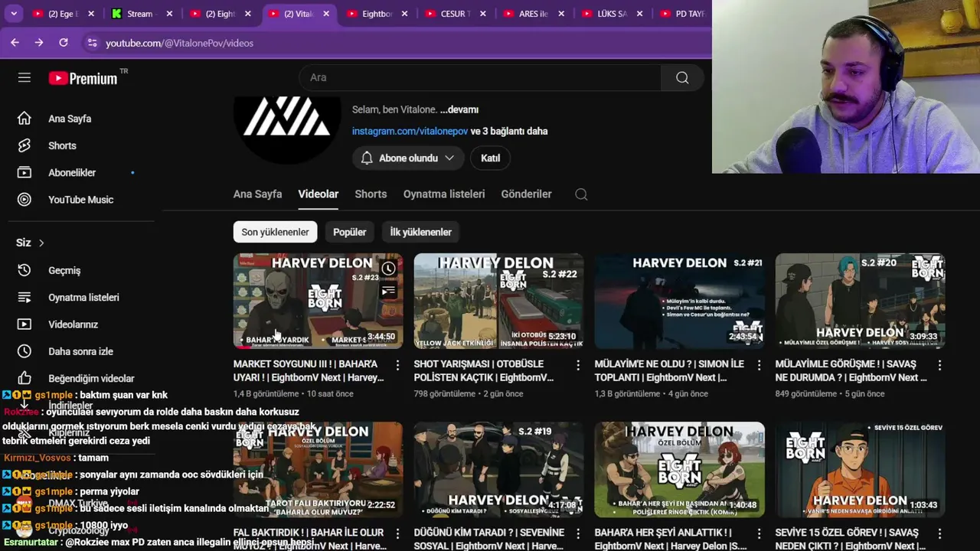Open Geçmiş history icon in sidebar
Image resolution: width=980 pixels, height=551 pixels.
pyautogui.click(x=24, y=270)
